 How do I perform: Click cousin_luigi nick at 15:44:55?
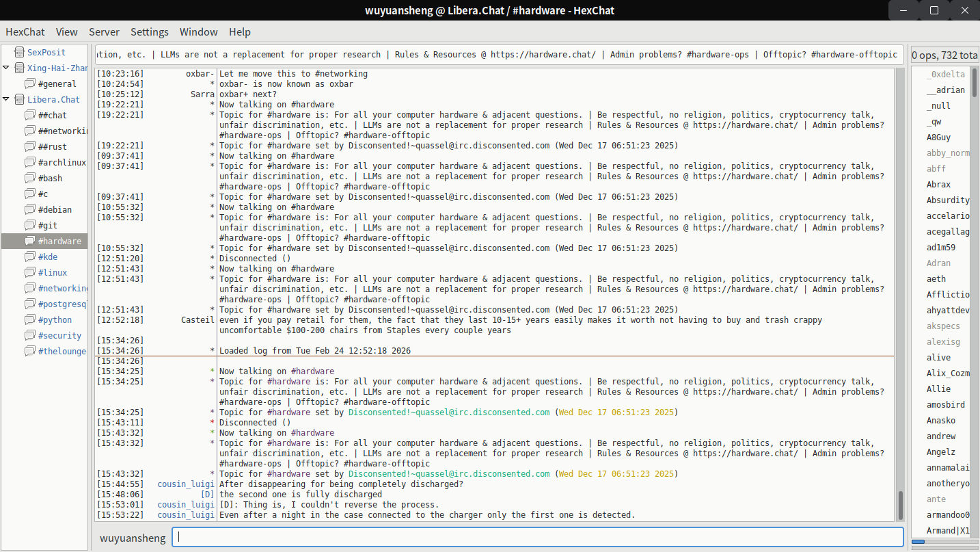pyautogui.click(x=185, y=484)
